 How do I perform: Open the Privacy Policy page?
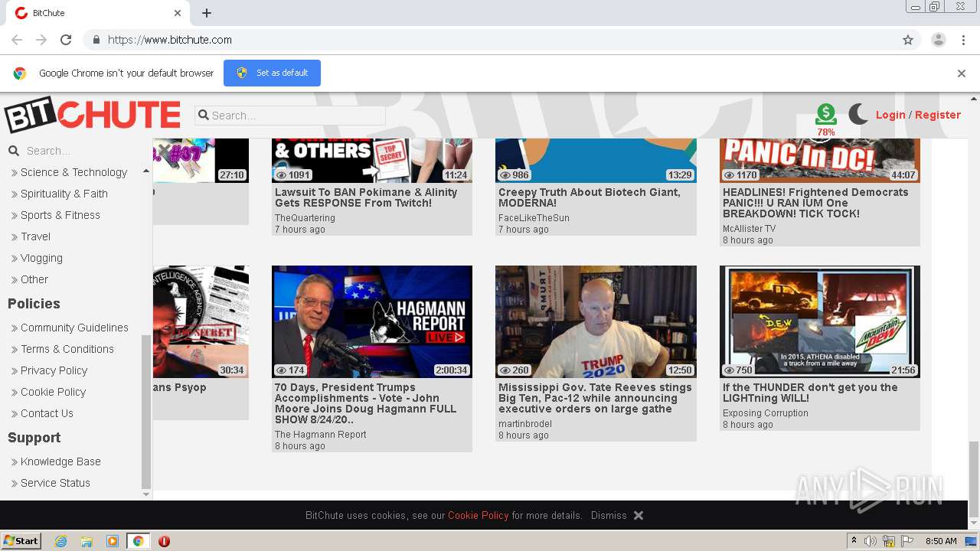click(54, 370)
